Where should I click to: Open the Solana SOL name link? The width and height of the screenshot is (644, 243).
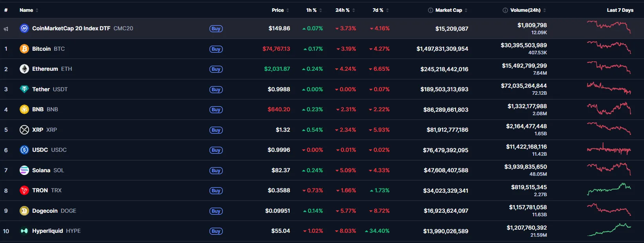[x=48, y=170]
